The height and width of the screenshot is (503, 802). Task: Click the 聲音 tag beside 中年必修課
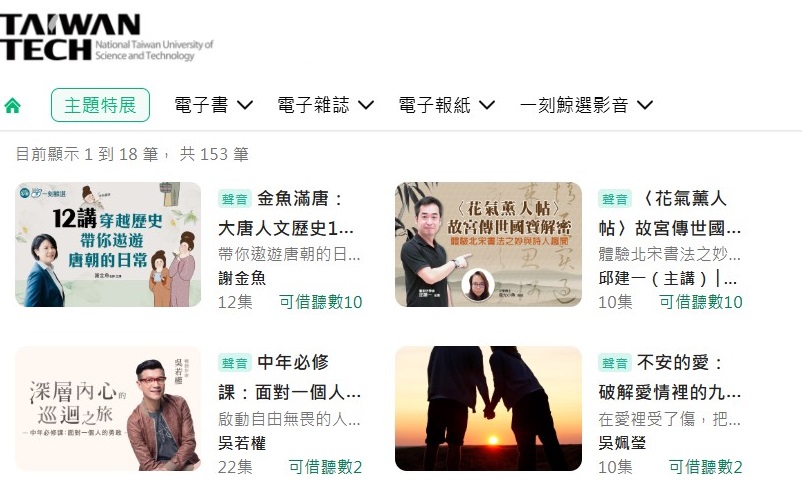coord(235,363)
